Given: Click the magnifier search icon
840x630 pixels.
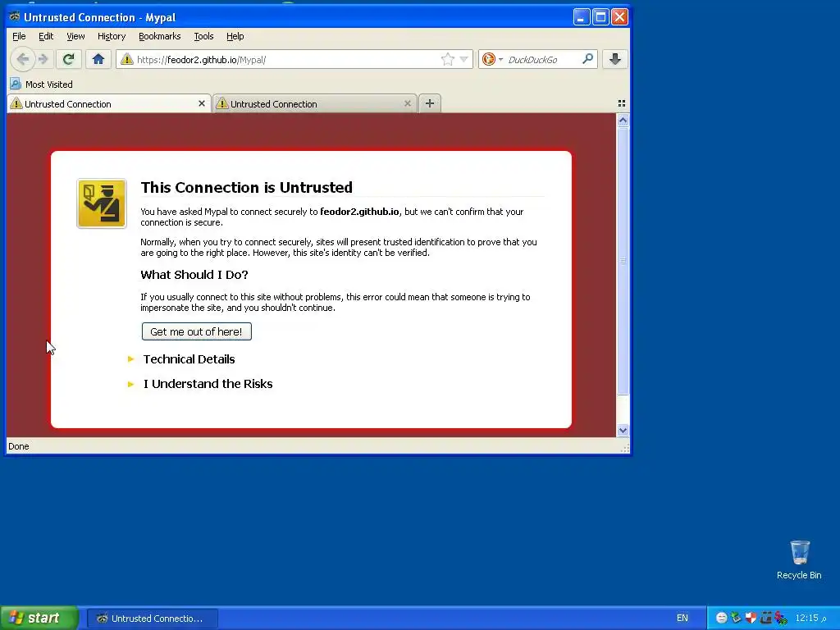Looking at the screenshot, I should [x=587, y=59].
